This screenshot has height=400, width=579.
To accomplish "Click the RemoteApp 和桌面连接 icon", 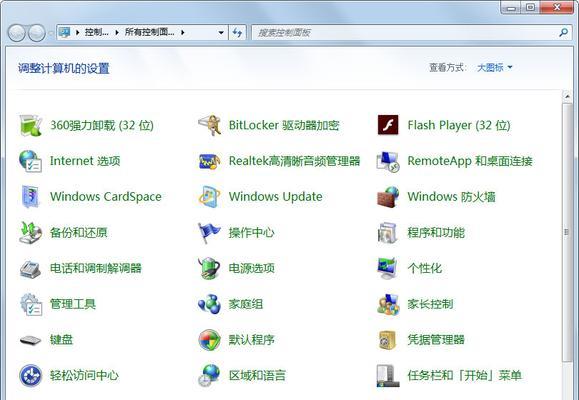I will (388, 161).
